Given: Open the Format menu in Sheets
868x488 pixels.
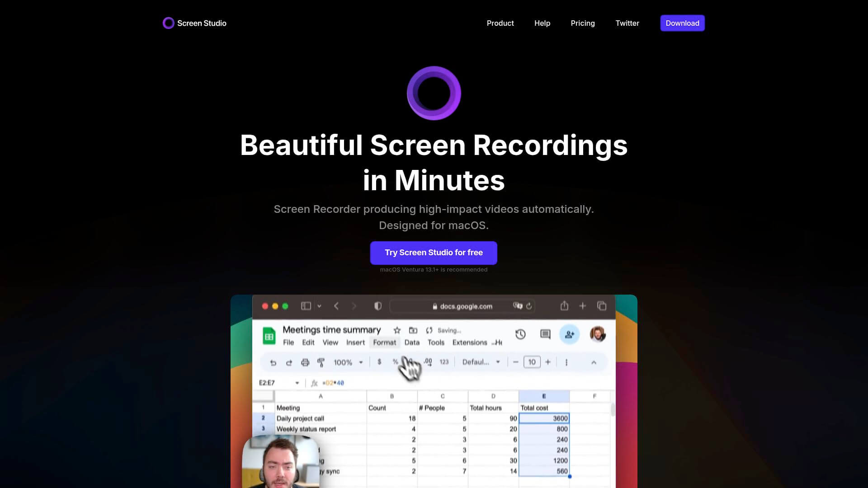Looking at the screenshot, I should (385, 343).
